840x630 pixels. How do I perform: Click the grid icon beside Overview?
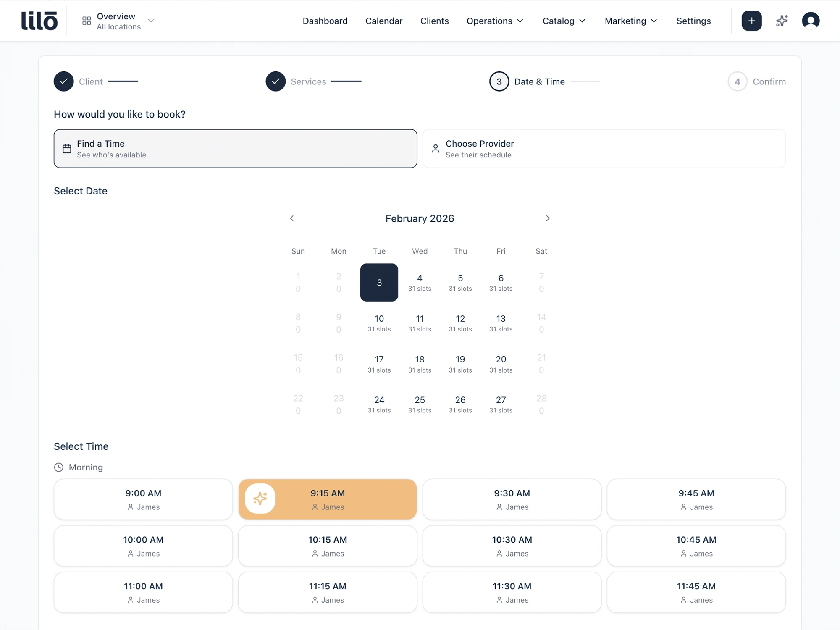click(x=86, y=20)
